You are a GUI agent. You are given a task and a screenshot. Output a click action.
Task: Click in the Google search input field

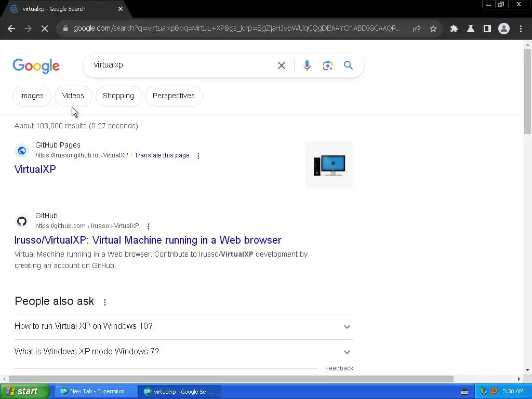[x=183, y=65]
